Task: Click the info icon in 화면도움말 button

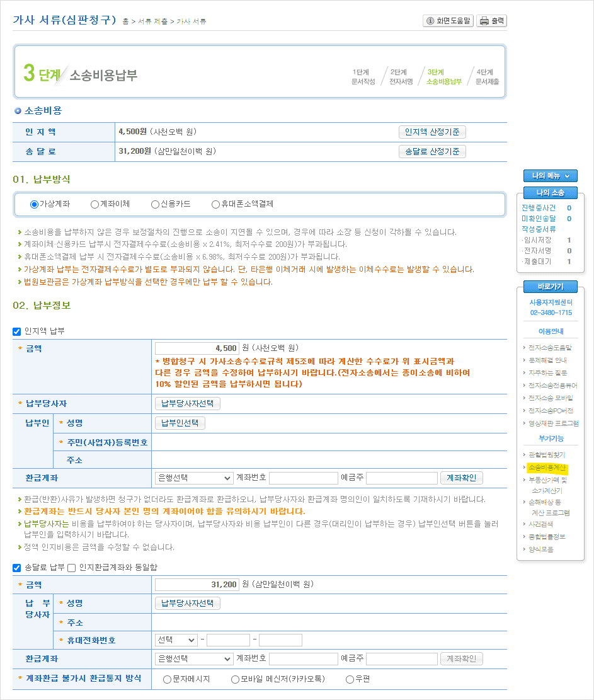Action: point(430,21)
